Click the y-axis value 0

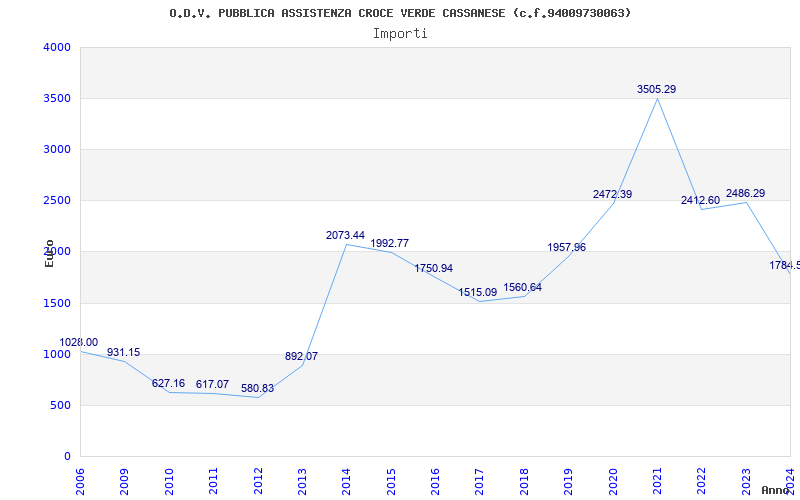[x=67, y=457]
